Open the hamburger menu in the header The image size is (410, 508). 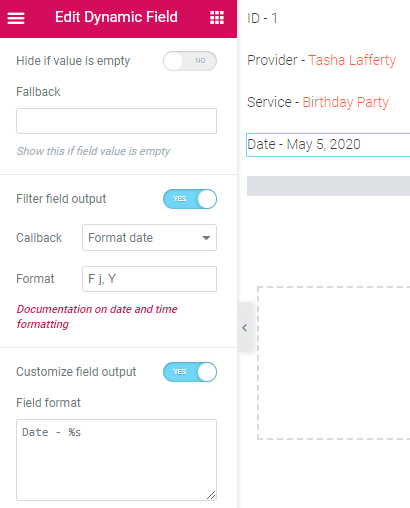(16, 18)
